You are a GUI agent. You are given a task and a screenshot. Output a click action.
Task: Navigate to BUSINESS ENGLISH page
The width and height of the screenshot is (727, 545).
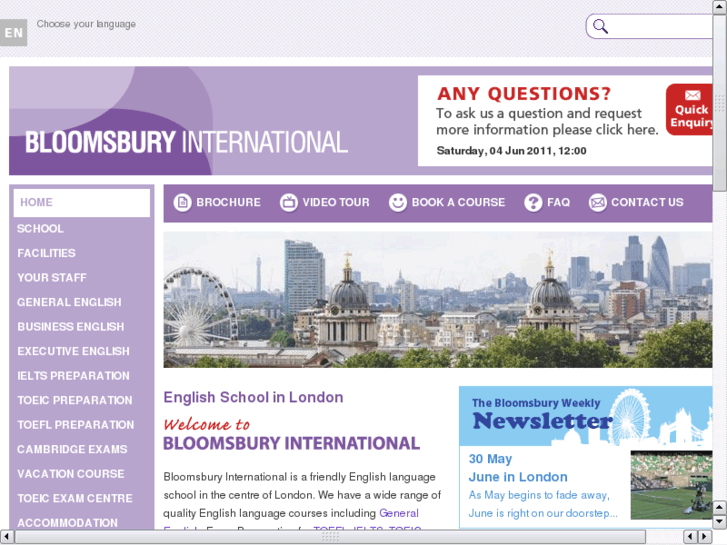(x=70, y=327)
